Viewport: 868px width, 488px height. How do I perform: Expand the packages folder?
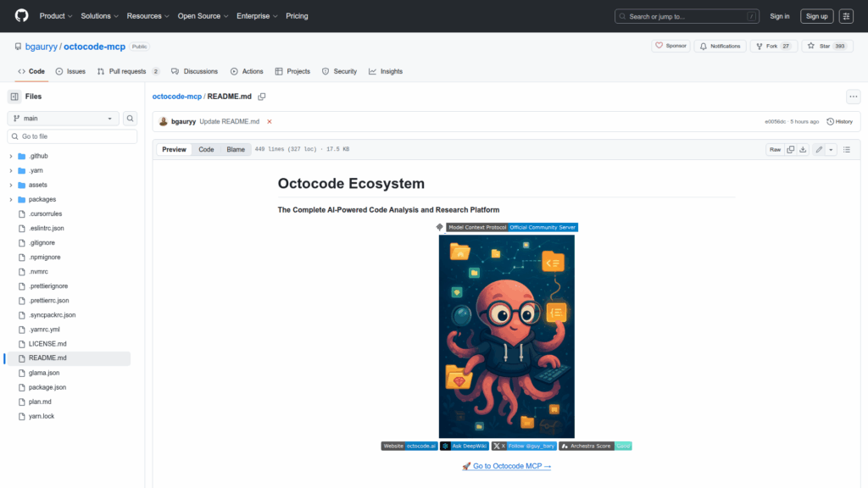pyautogui.click(x=10, y=199)
